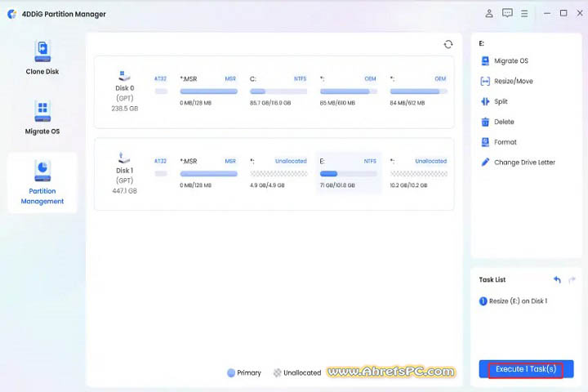The height and width of the screenshot is (392, 588).
Task: Click the Format drive icon
Action: [485, 142]
